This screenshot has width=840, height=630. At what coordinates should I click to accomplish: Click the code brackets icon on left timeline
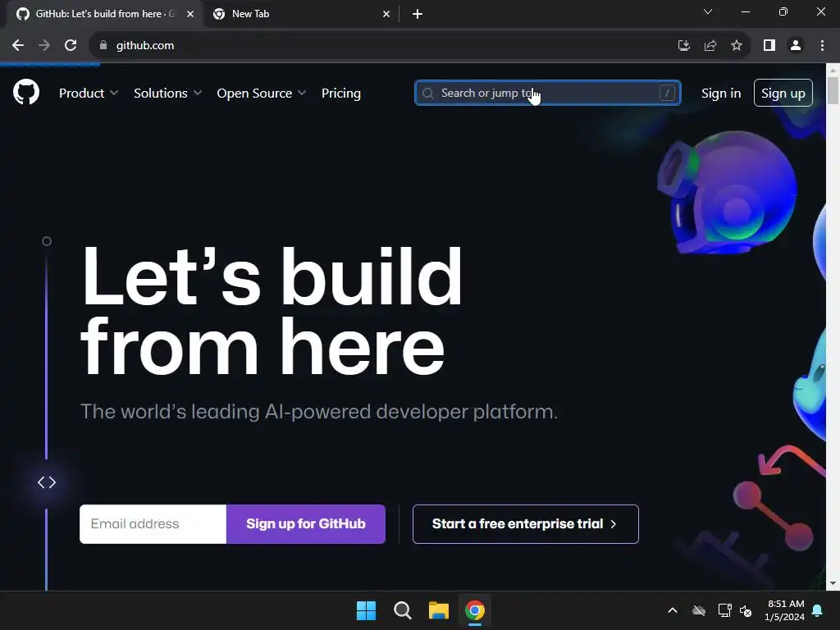tap(47, 482)
